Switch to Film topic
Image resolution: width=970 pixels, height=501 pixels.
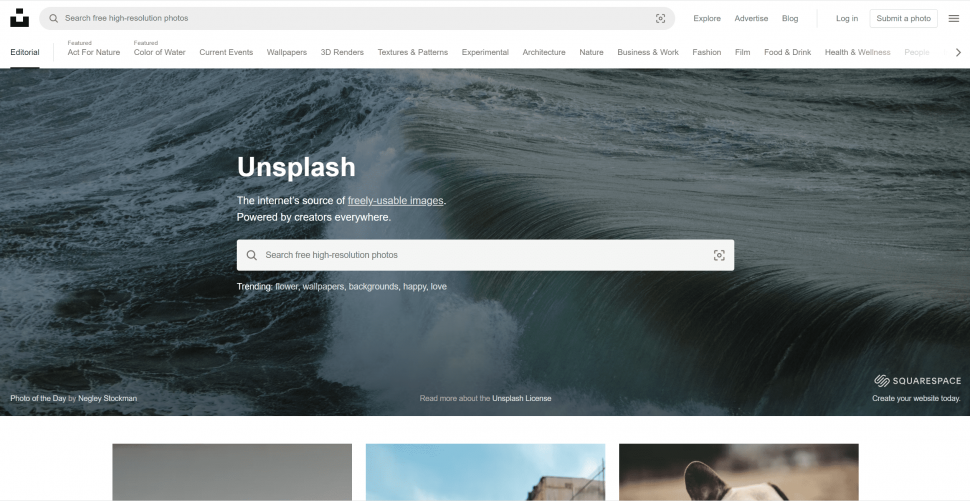[x=742, y=52]
